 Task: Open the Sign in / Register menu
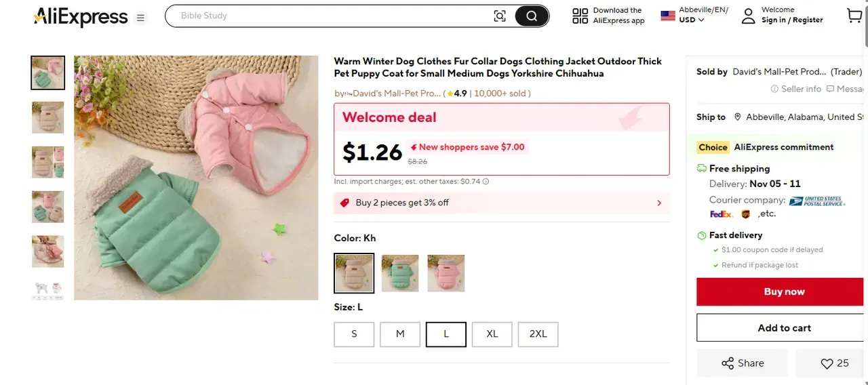click(x=792, y=20)
